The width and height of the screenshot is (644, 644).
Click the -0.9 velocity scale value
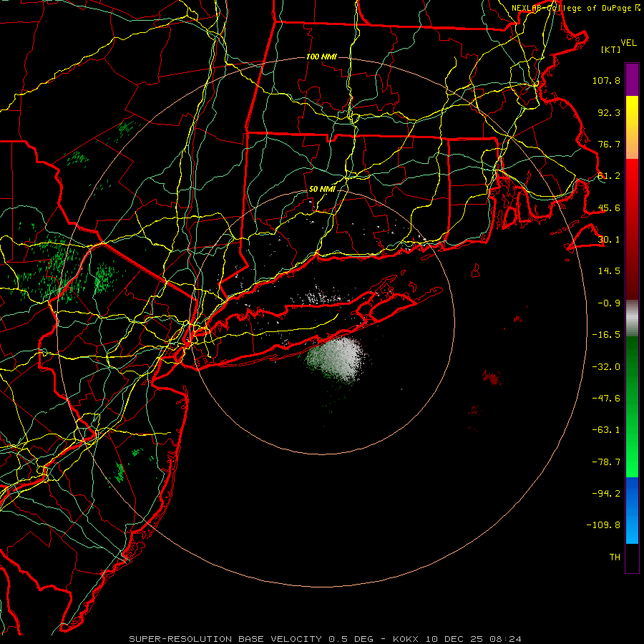[609, 303]
